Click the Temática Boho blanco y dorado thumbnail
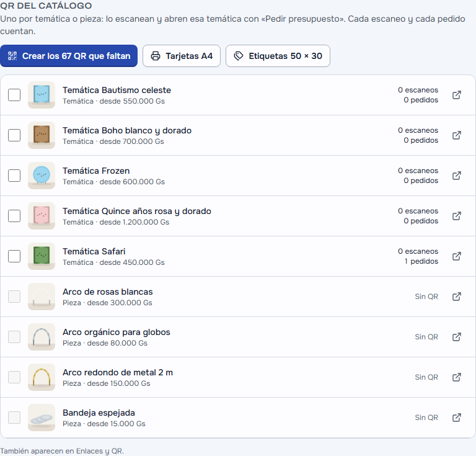 [42, 135]
